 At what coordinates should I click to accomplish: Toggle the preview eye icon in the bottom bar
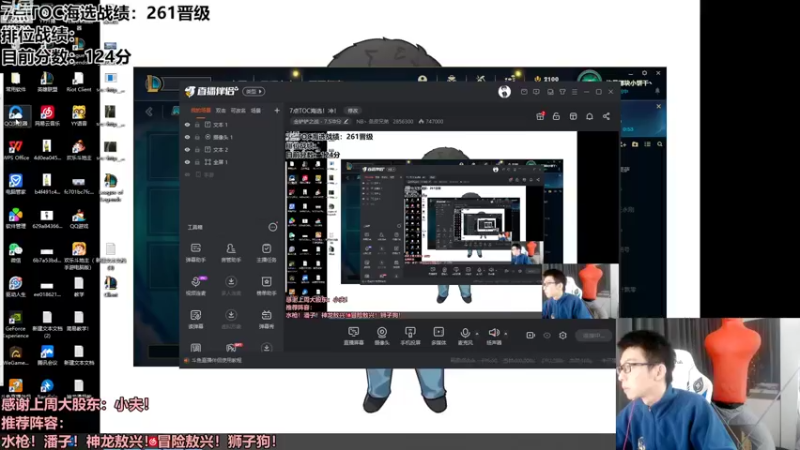click(546, 335)
